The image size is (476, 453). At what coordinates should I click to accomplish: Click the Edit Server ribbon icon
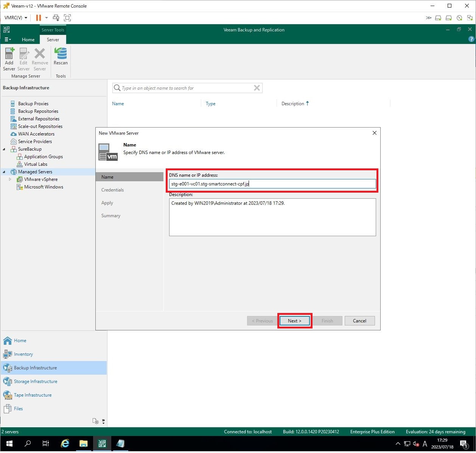point(23,59)
